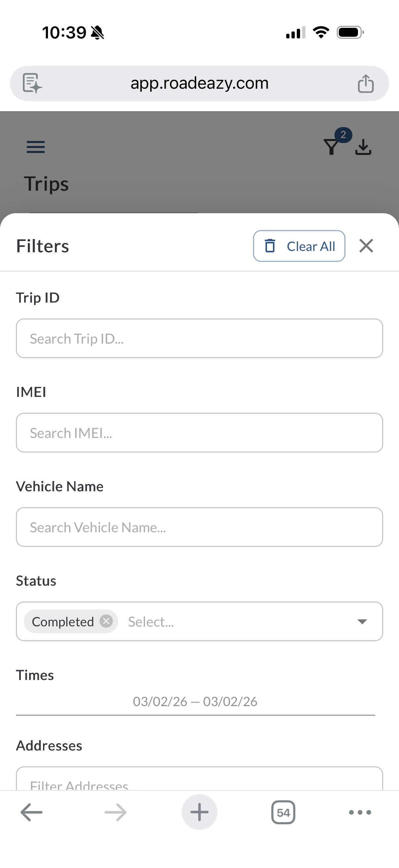Show the 54 open tabs switcher
The height and width of the screenshot is (868, 399).
283,812
